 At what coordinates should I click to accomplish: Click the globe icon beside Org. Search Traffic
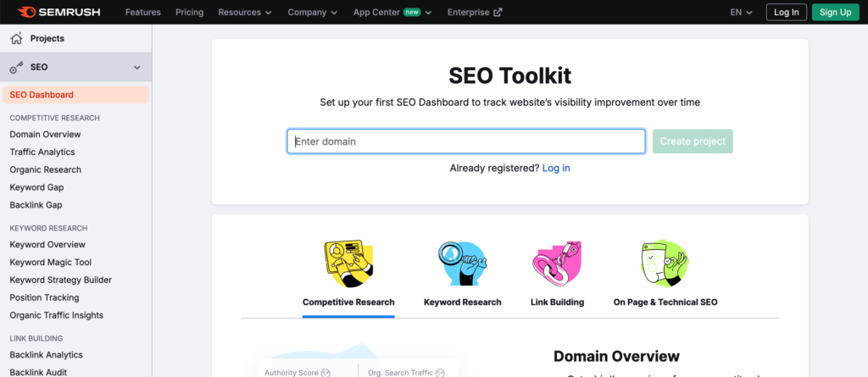[x=440, y=373]
